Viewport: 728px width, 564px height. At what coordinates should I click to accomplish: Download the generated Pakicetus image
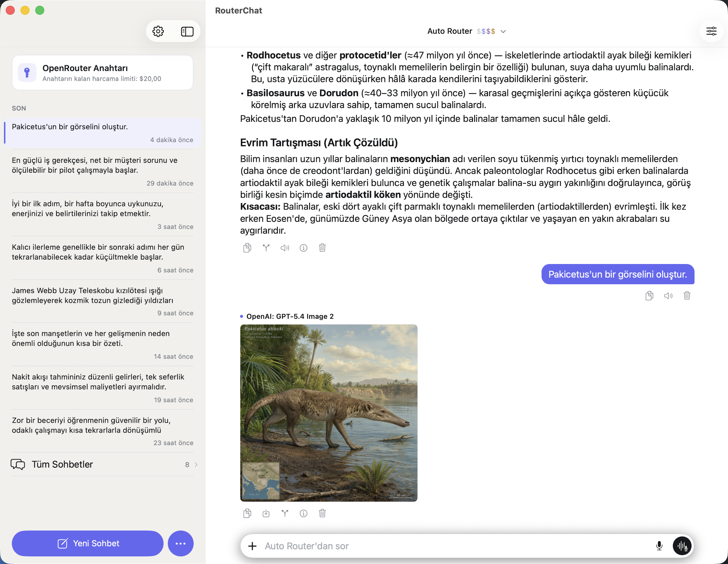266,513
